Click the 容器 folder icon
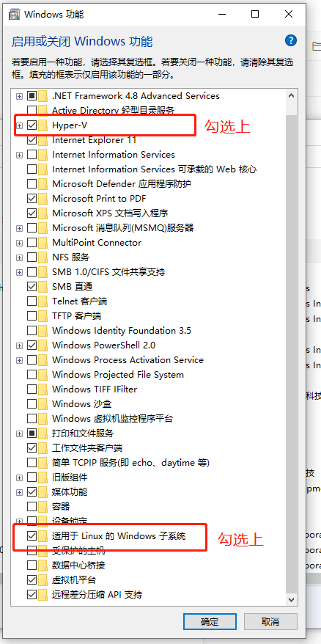The width and height of the screenshot is (321, 644). (43, 506)
